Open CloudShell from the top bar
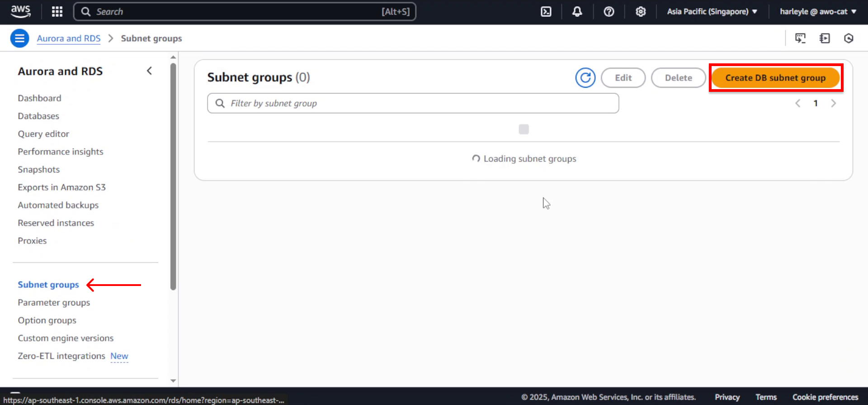The height and width of the screenshot is (405, 868). (546, 12)
